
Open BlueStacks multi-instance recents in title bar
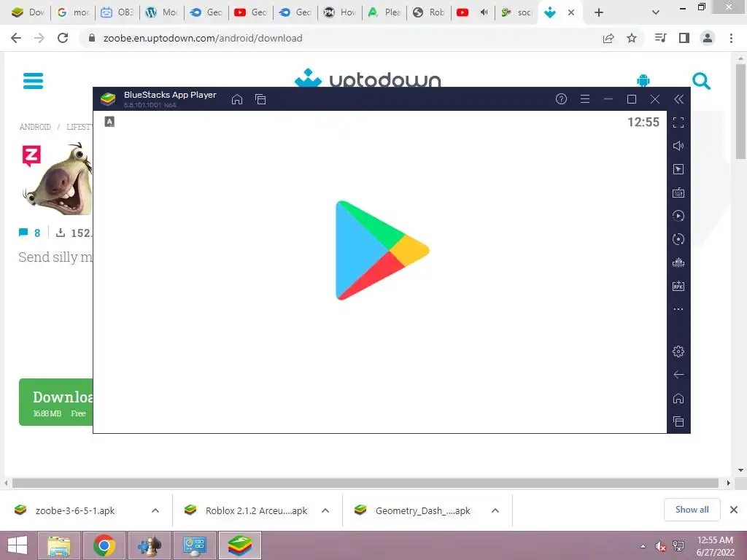coord(260,99)
